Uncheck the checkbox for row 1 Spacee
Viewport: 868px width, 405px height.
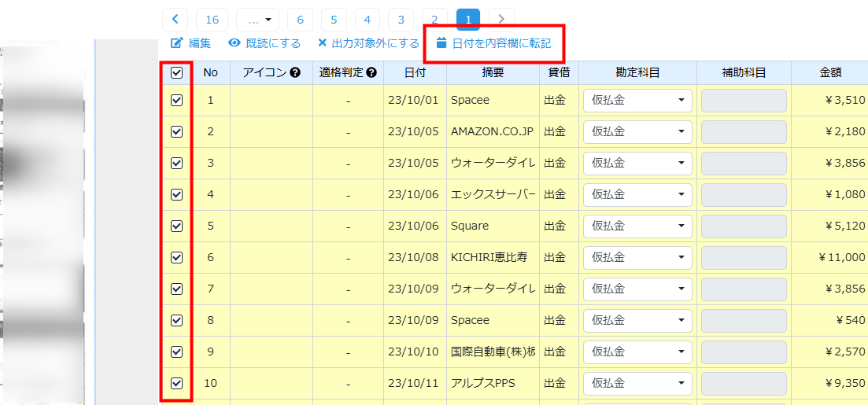click(x=177, y=101)
